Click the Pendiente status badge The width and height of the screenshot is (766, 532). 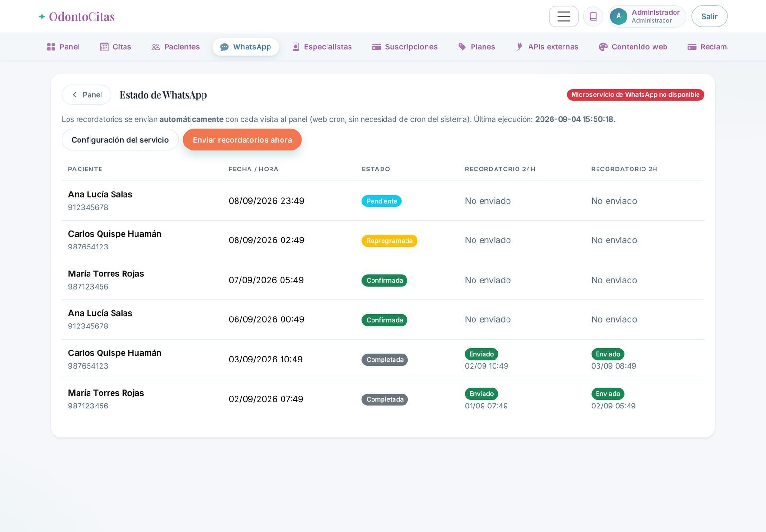pyautogui.click(x=382, y=201)
